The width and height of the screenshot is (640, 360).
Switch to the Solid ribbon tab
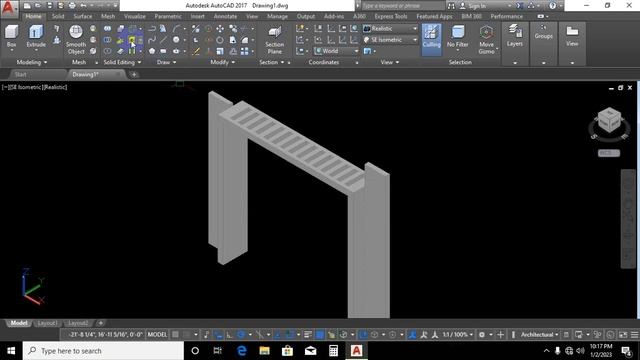[58, 16]
